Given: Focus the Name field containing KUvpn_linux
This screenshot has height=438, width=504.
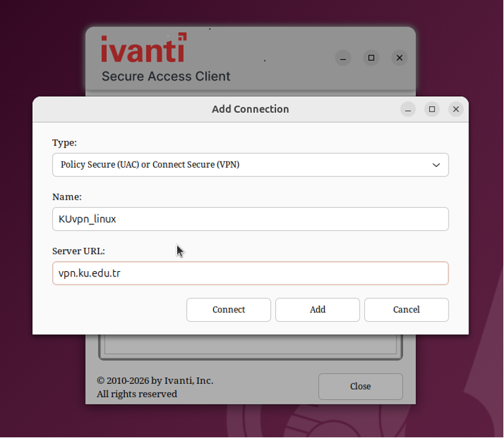Looking at the screenshot, I should click(x=251, y=219).
